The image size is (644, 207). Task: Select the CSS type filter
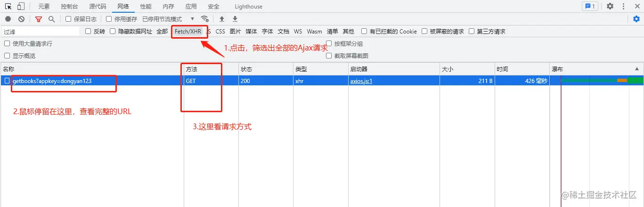coord(220,31)
